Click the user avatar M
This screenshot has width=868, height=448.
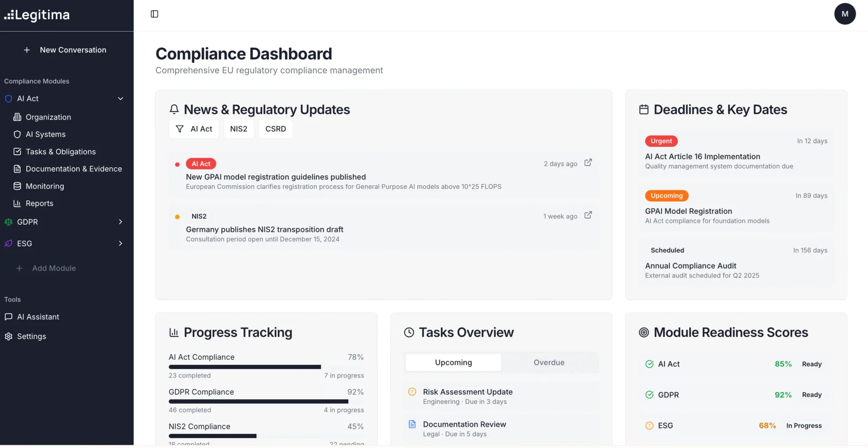(x=844, y=14)
